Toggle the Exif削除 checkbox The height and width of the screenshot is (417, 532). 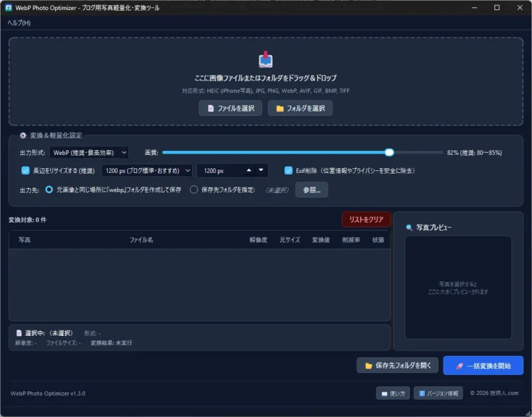[289, 171]
